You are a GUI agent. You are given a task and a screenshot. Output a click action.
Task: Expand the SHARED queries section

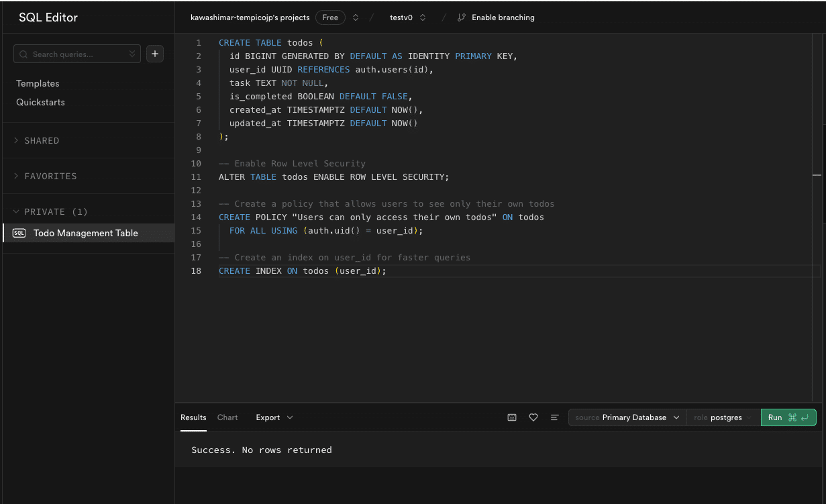[x=42, y=141]
